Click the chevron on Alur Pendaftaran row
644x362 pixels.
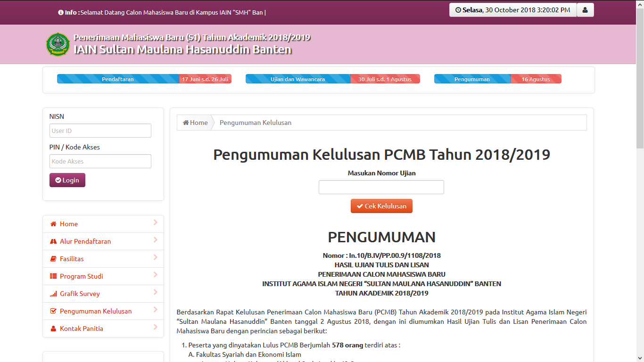tap(156, 239)
